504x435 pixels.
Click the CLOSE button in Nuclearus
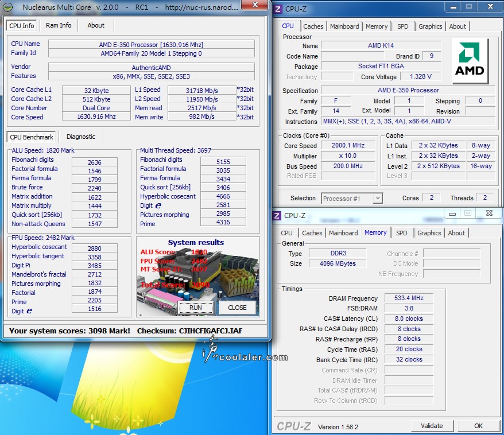click(x=237, y=308)
